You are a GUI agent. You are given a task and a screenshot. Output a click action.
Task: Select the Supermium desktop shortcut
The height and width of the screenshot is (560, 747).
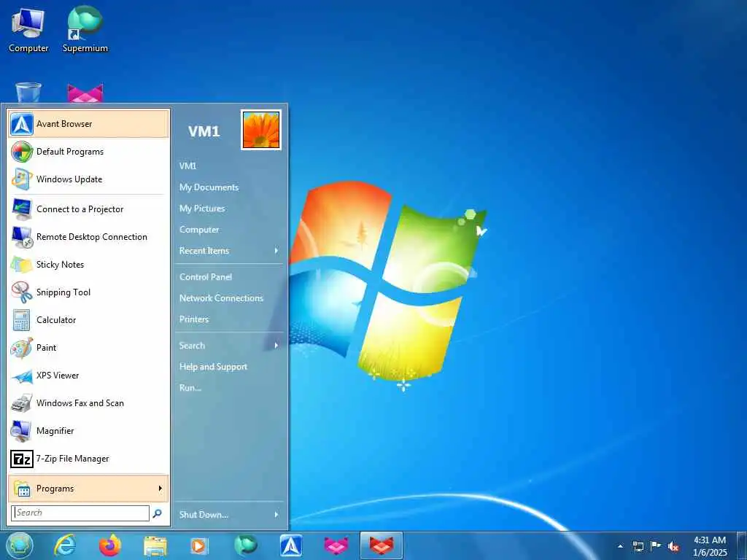[x=85, y=30]
